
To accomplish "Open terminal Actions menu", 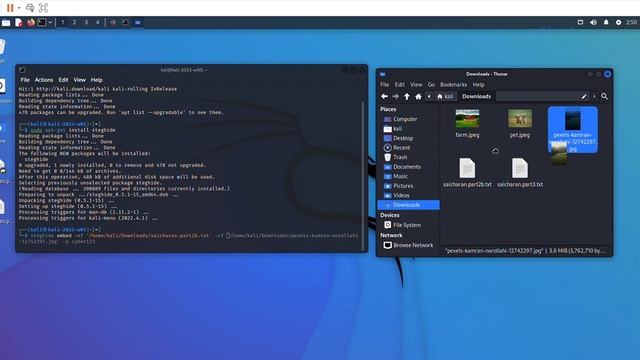I will click(x=44, y=80).
